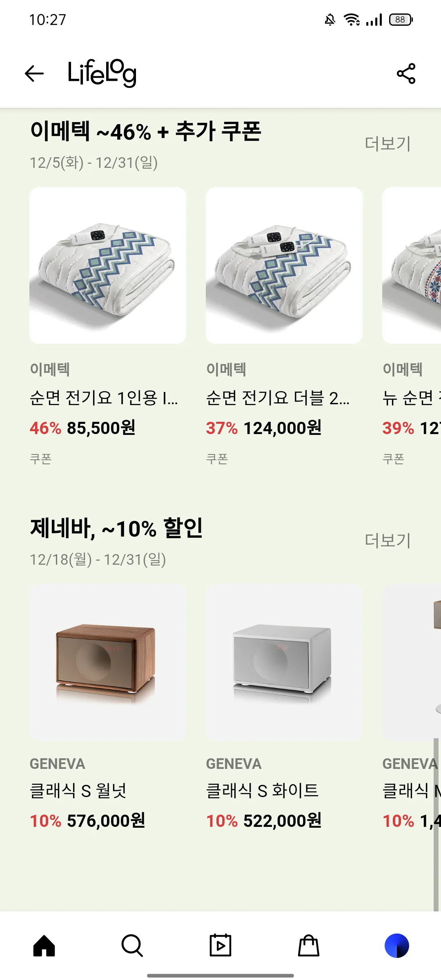Open the Home tab icon
The height and width of the screenshot is (980, 441).
coord(44,946)
